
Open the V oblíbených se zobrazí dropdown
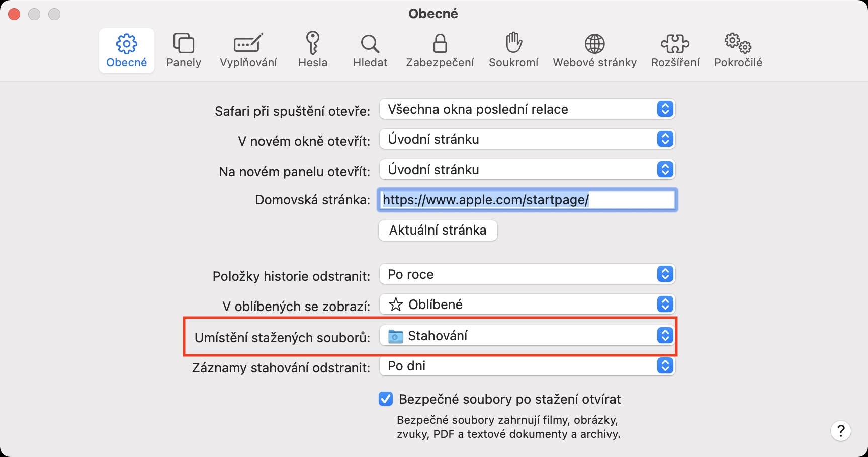coord(527,304)
